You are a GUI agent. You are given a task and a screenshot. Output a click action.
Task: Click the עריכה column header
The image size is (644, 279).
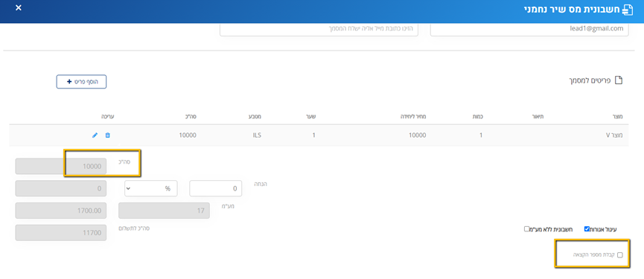(x=108, y=117)
